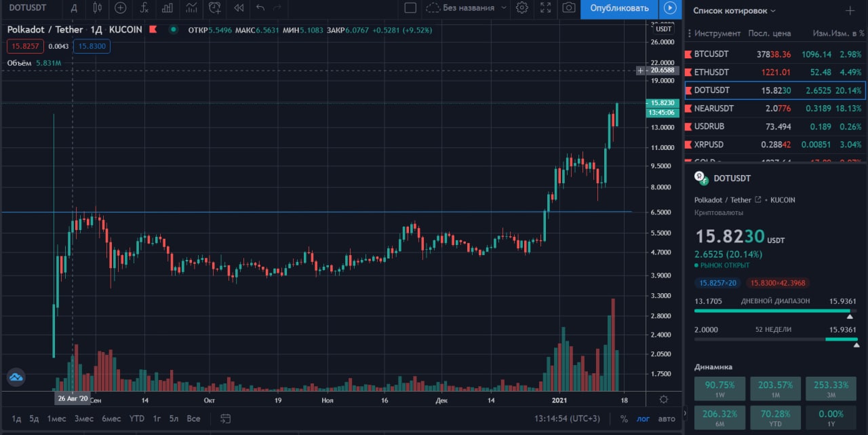Open the chart scale settings gear at bottom right
868x435 pixels.
coord(664,400)
